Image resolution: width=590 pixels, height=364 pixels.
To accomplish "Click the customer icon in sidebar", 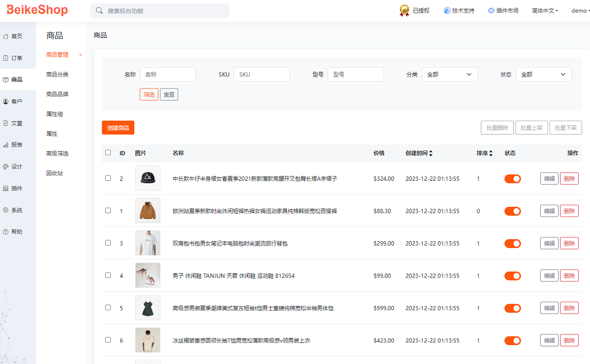I will (x=6, y=102).
